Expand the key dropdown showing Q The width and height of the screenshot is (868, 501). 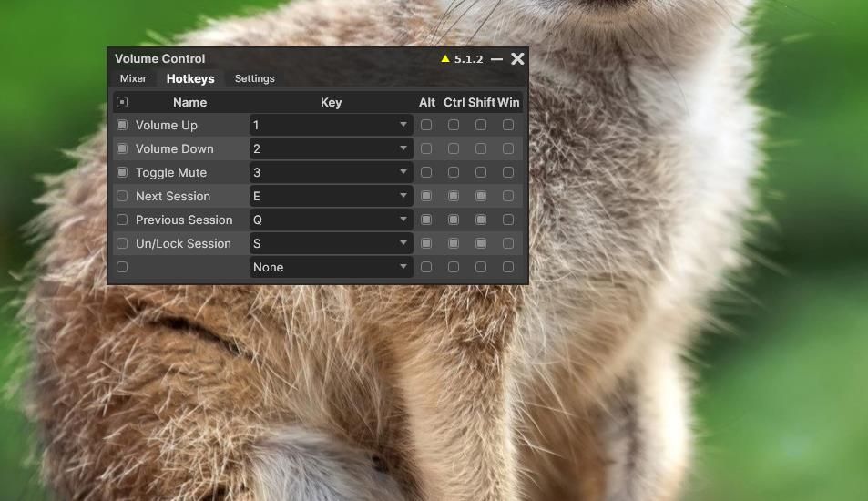(403, 220)
